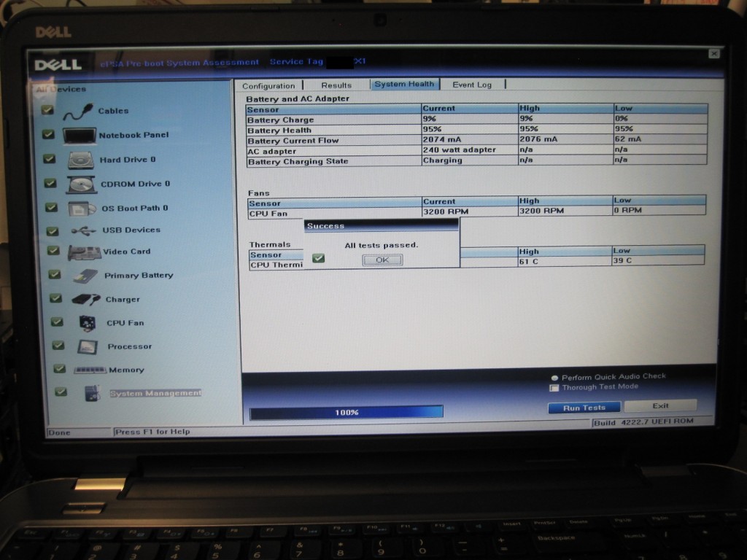Click the Battery Health sensor row

476,130
